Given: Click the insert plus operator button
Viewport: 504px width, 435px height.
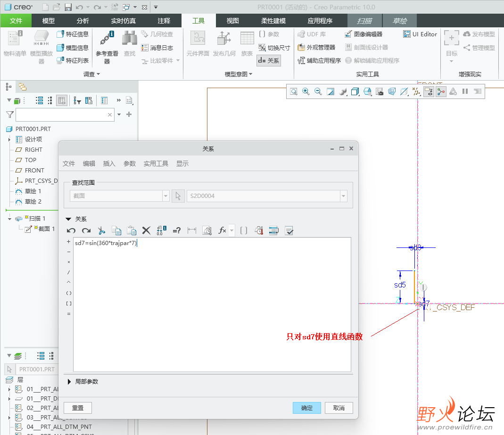Looking at the screenshot, I should [x=68, y=242].
